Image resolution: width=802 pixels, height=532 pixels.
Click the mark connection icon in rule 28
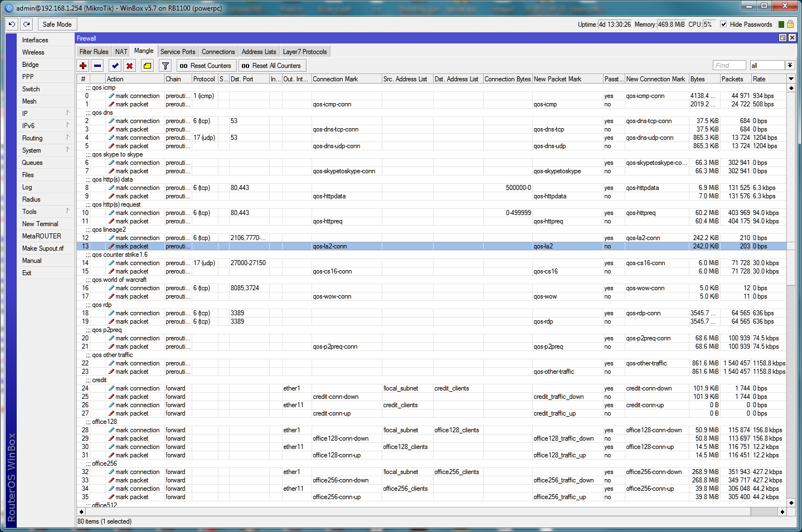(111, 430)
